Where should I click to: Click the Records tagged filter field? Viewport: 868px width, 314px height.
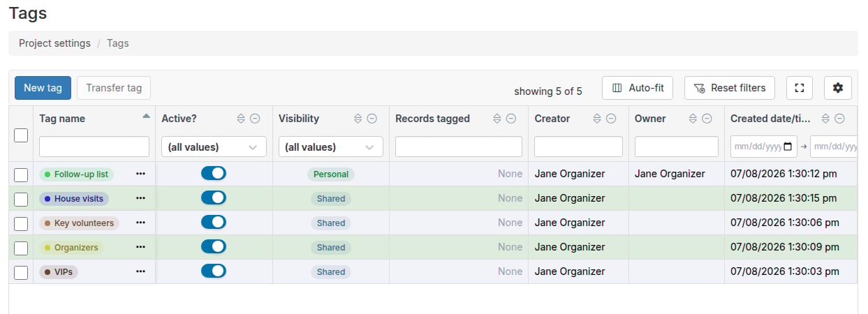(x=459, y=147)
